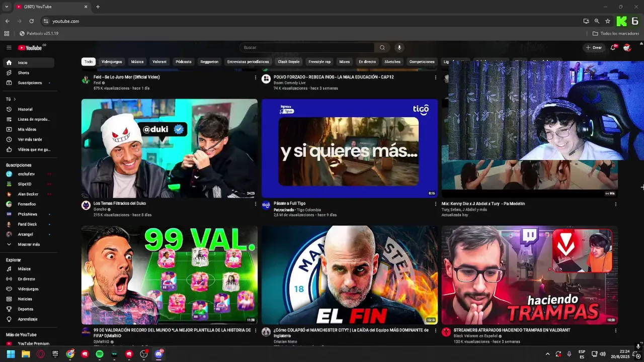Open options menu for Pásate a Full Tigo

point(436,204)
